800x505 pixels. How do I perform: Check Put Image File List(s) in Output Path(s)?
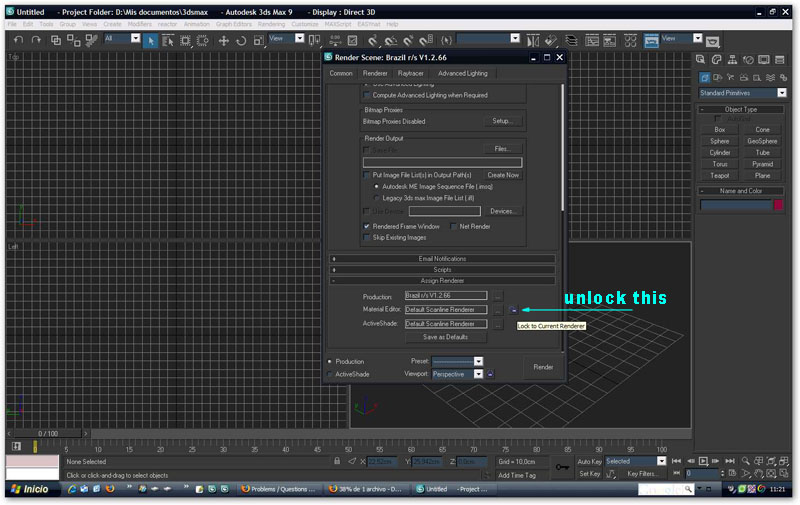[x=366, y=175]
